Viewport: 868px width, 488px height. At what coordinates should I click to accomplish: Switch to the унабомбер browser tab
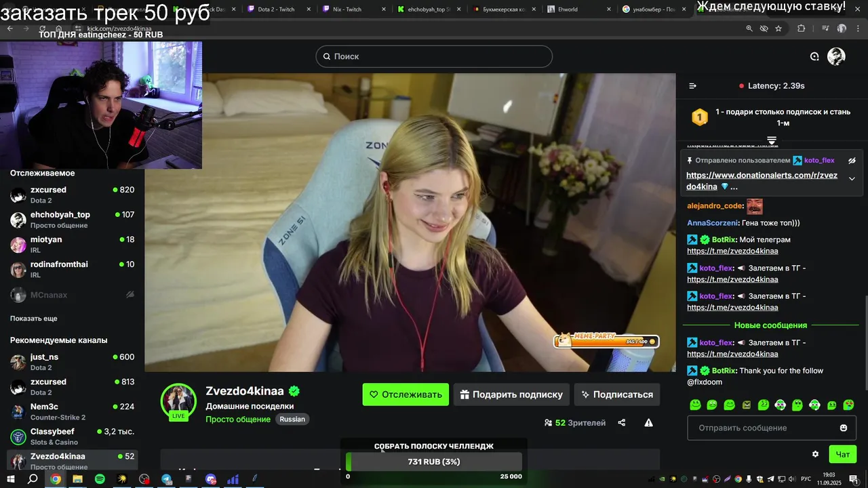pyautogui.click(x=654, y=9)
